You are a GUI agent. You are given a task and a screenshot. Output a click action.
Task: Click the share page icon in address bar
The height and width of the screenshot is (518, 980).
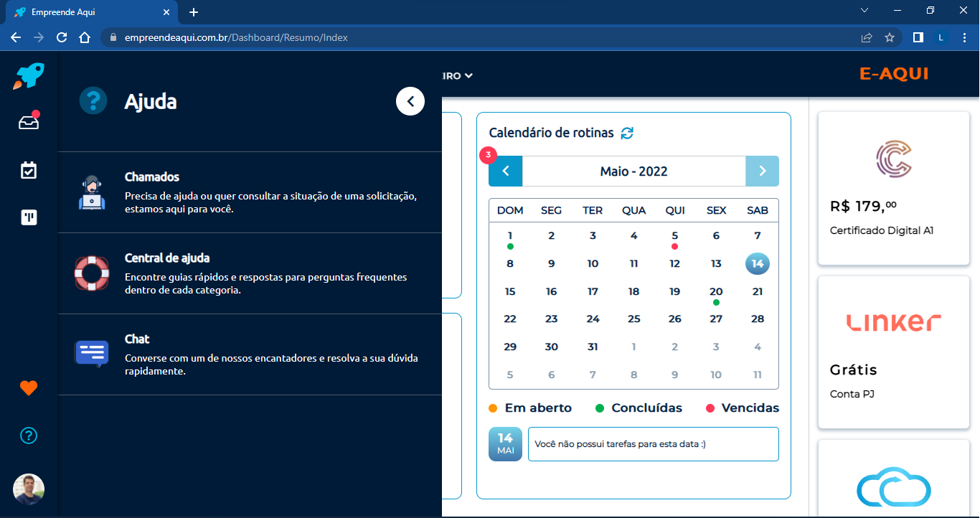[x=867, y=37]
